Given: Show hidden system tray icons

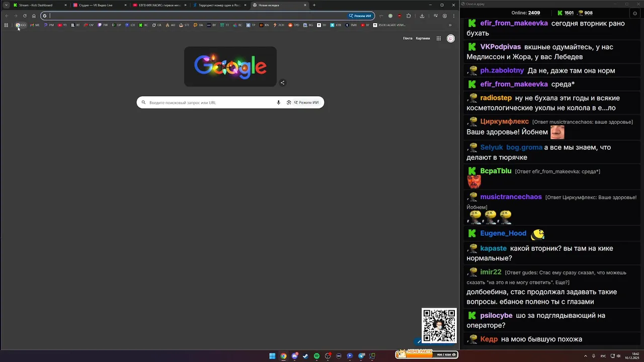Looking at the screenshot, I should tap(585, 356).
